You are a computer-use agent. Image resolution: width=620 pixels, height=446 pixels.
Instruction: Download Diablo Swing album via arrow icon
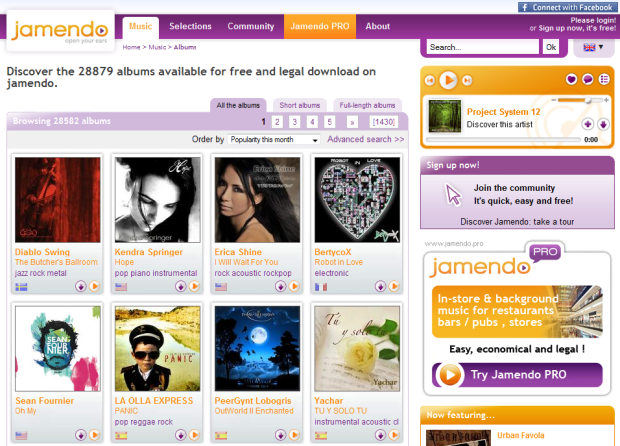[x=81, y=286]
